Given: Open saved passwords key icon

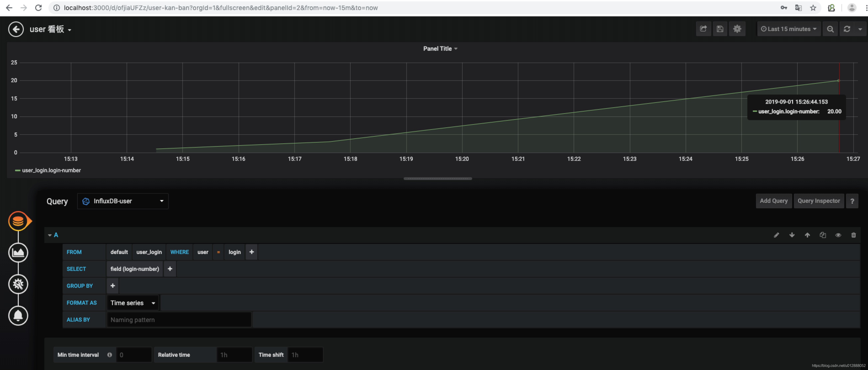Looking at the screenshot, I should pos(784,8).
